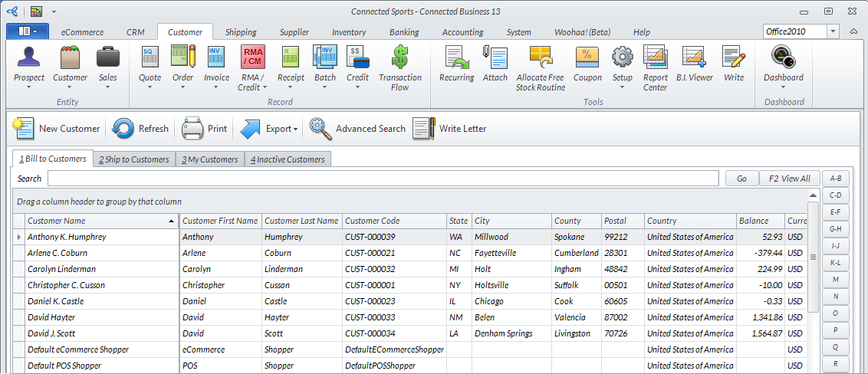
Task: Open the Office2010 theme combo box
Action: pos(833,31)
